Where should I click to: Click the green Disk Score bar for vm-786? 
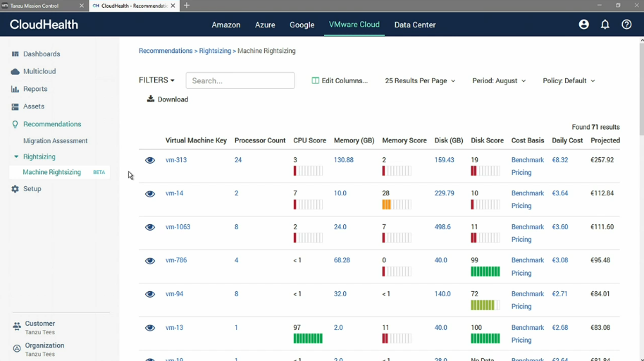pyautogui.click(x=485, y=271)
